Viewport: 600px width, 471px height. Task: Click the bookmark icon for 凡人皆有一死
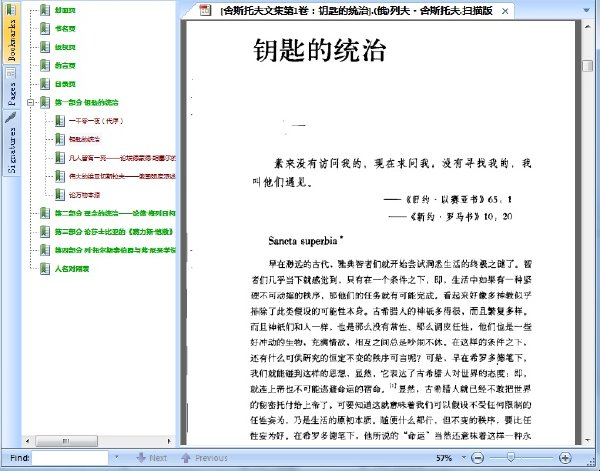60,158
